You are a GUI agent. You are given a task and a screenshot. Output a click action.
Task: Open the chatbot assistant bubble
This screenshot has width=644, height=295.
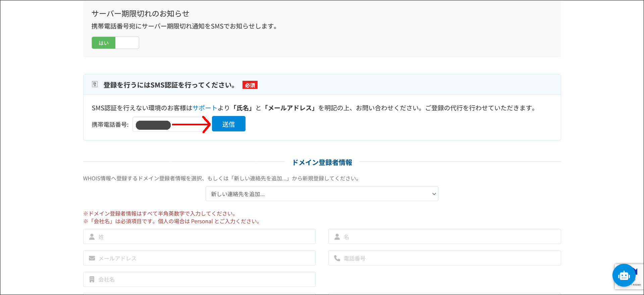(x=624, y=275)
